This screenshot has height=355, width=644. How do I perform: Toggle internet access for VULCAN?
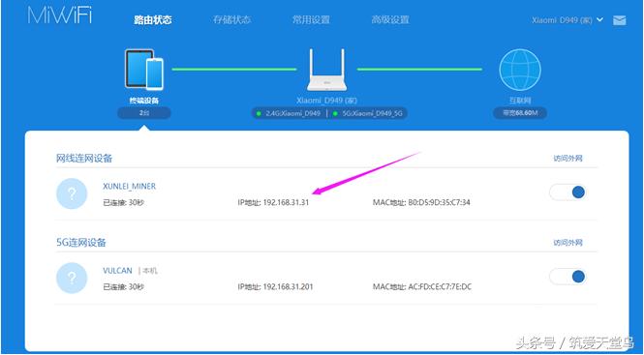tap(568, 277)
